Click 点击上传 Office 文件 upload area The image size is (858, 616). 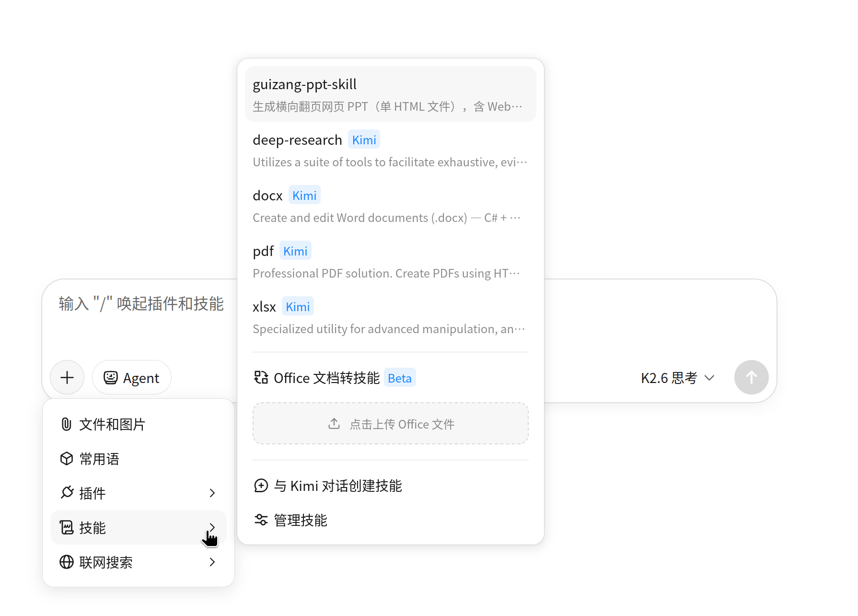(391, 423)
